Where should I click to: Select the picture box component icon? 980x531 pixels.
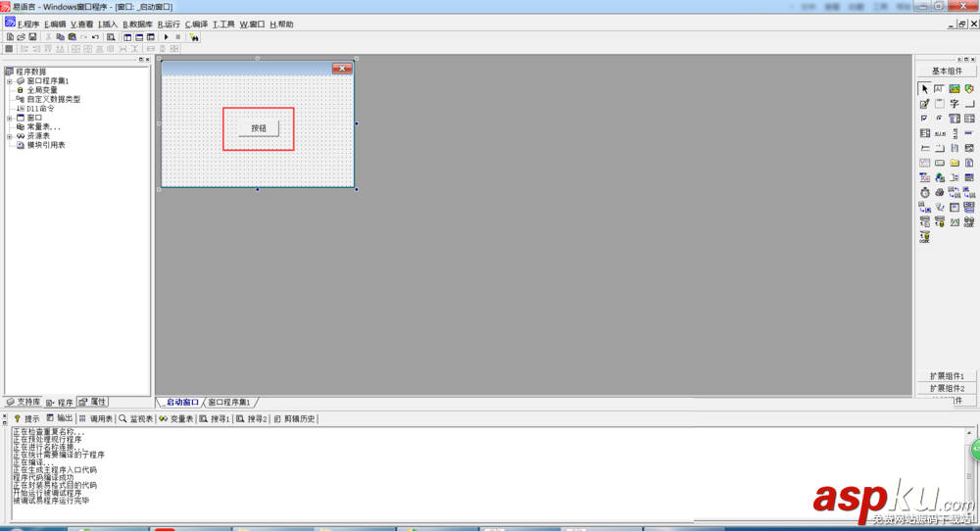pyautogui.click(x=955, y=89)
